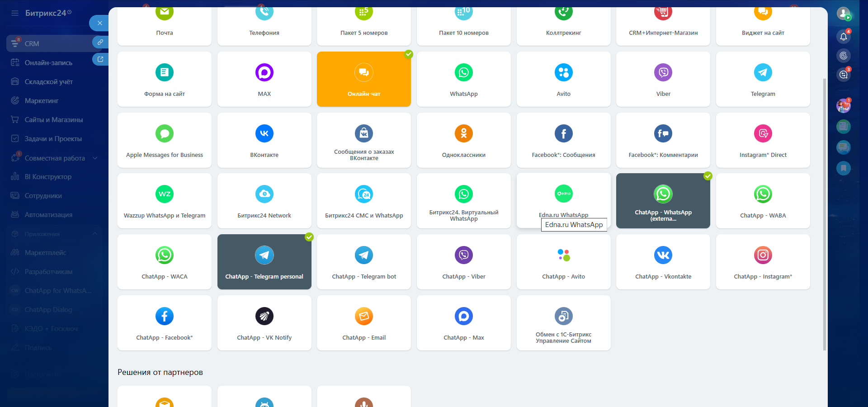Open Instagram Direct connector
This screenshot has height=407, width=868.
[763, 140]
